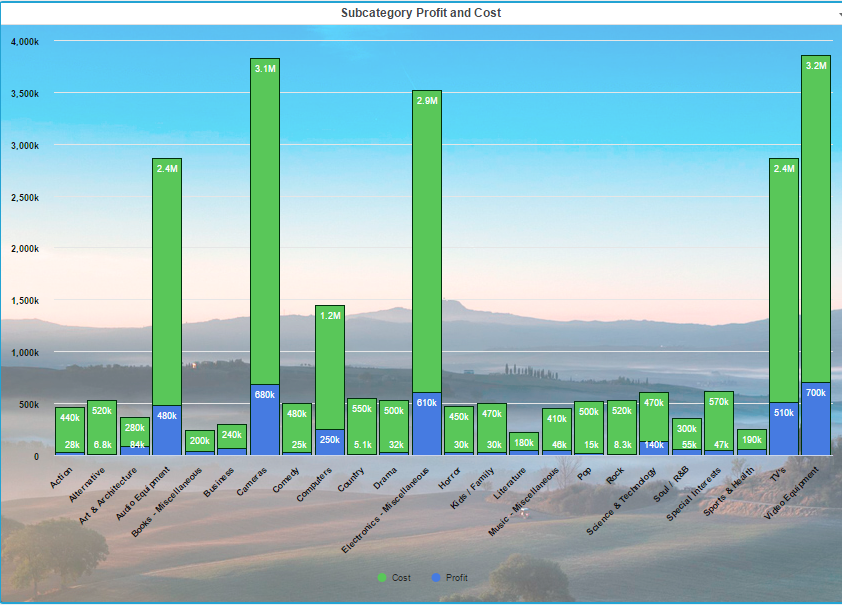Select the Audio Equipment 480k profit bar

[x=167, y=430]
